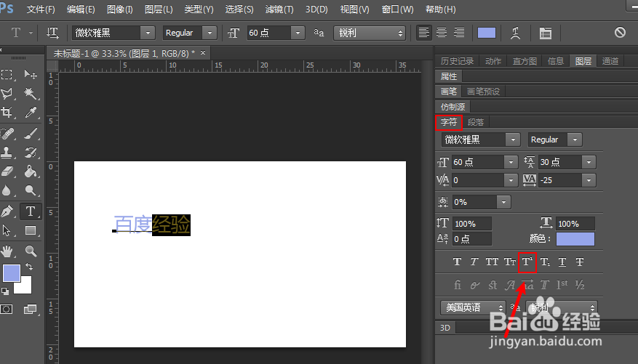The image size is (638, 364).
Task: Open Character panel font family dropdown
Action: tap(513, 139)
